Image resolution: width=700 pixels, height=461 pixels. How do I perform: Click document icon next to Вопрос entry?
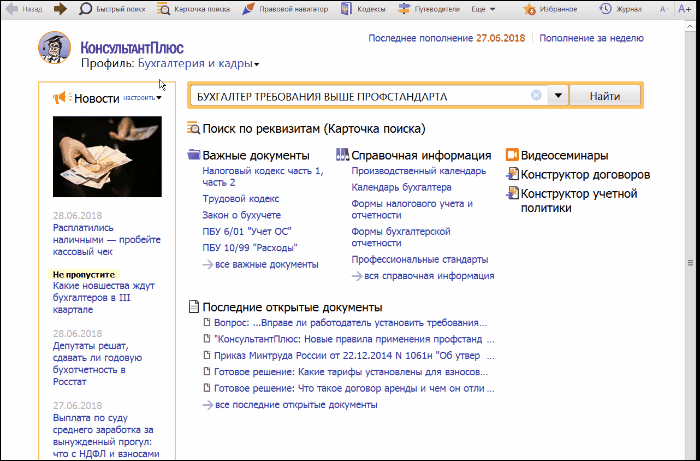206,322
